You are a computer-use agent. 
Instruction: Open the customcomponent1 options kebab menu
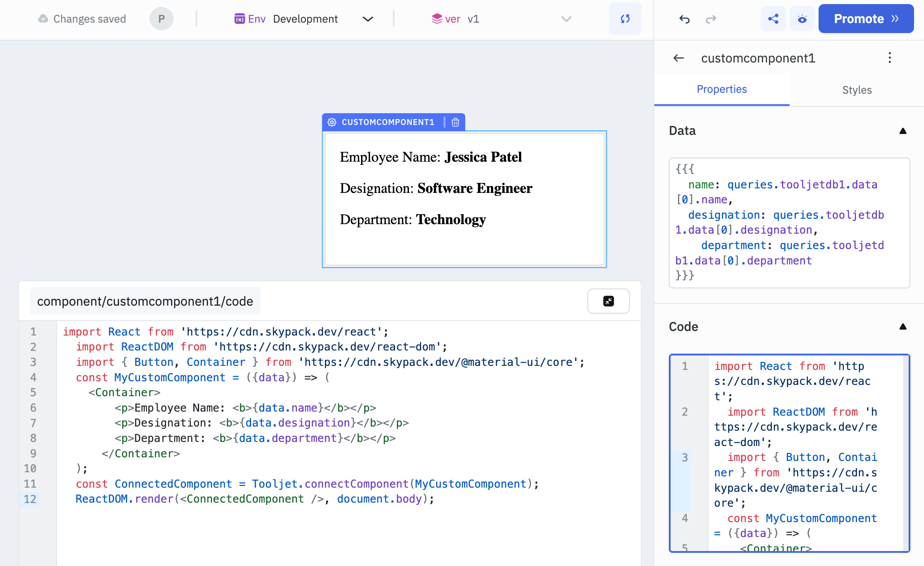pyautogui.click(x=890, y=58)
